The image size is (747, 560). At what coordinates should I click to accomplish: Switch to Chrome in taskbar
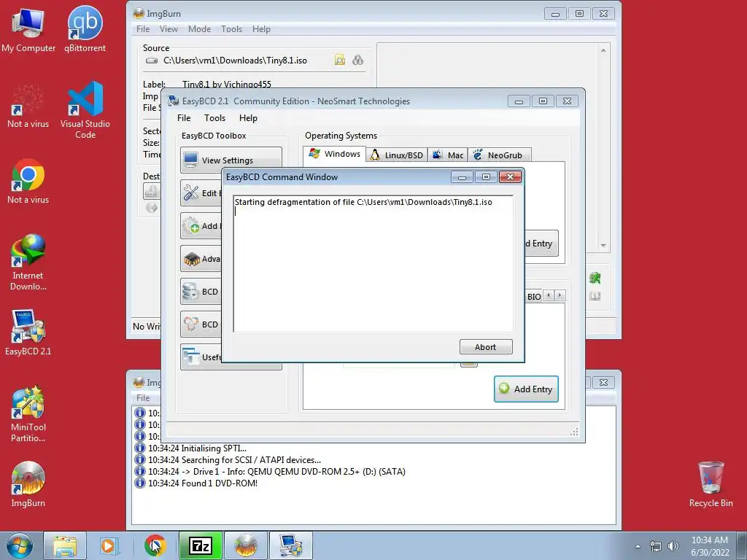[x=155, y=545]
